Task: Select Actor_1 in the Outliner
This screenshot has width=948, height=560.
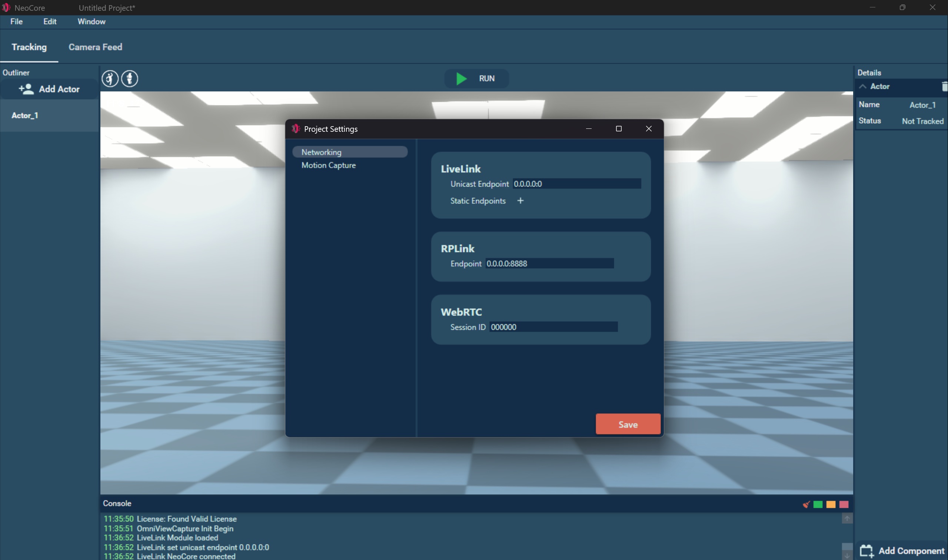Action: [25, 115]
